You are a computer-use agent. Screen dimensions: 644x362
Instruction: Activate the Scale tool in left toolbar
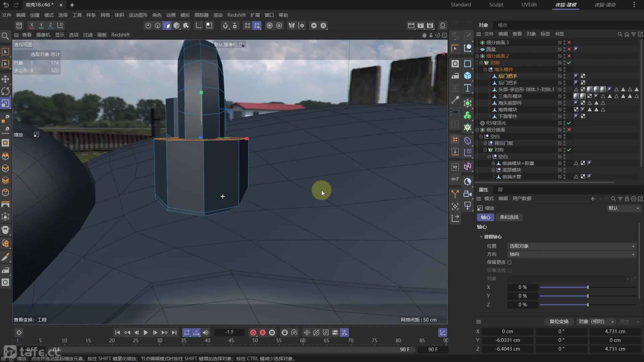[x=5, y=103]
